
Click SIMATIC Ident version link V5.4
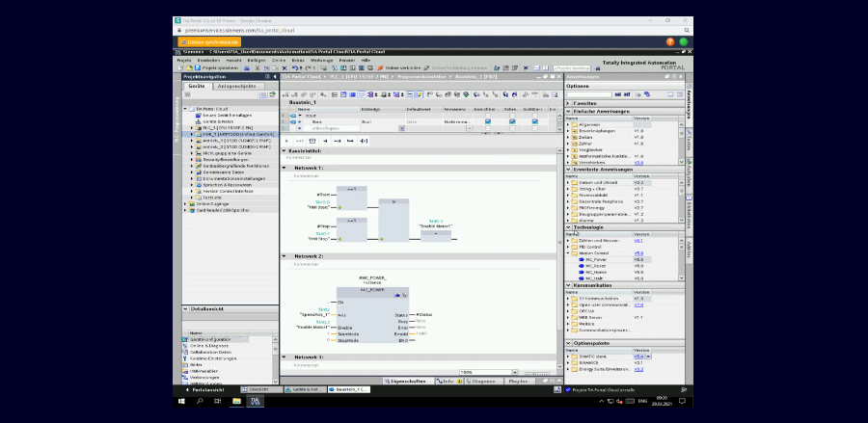coord(638,357)
